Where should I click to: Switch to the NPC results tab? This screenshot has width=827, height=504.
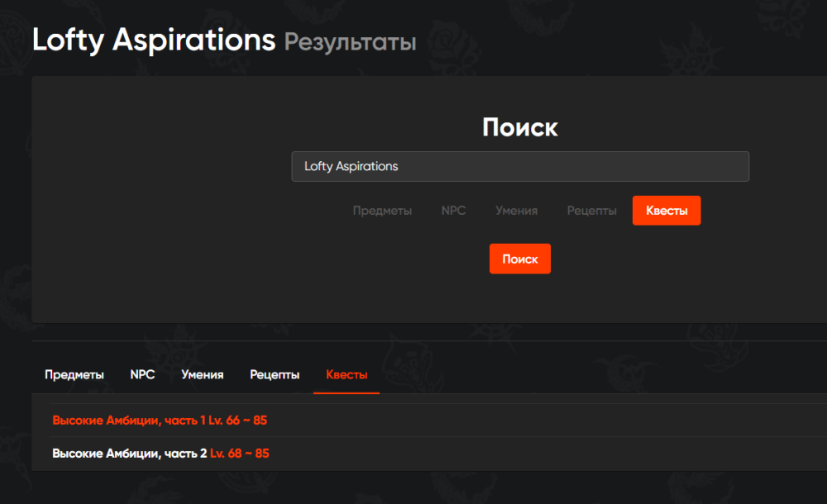[x=142, y=374]
